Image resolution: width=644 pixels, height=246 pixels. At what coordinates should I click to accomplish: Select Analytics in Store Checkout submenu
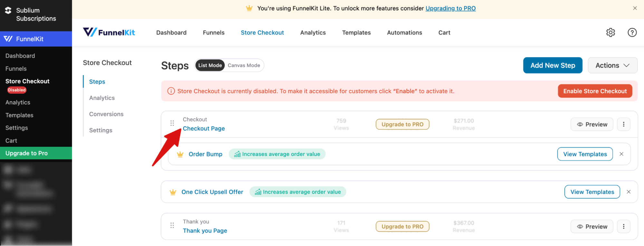tap(102, 98)
